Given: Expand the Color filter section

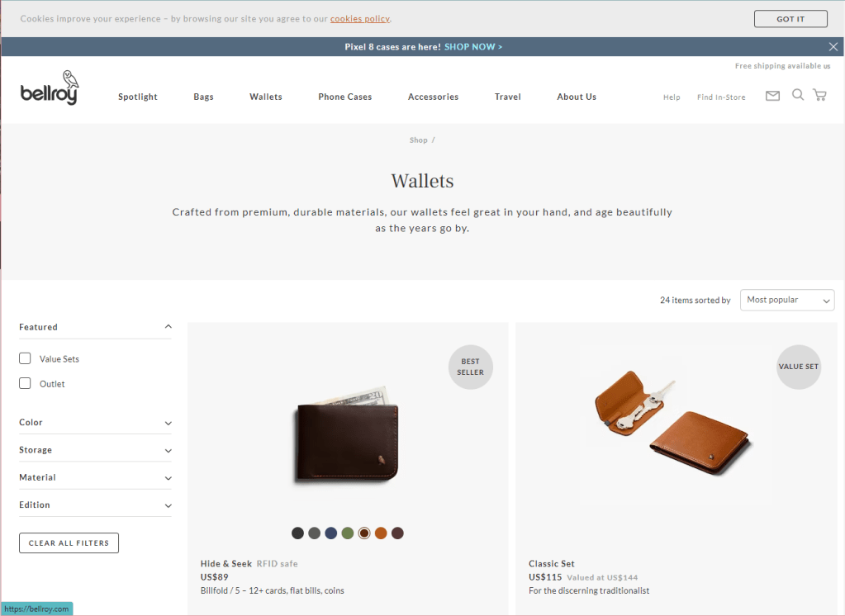Looking at the screenshot, I should (x=95, y=423).
